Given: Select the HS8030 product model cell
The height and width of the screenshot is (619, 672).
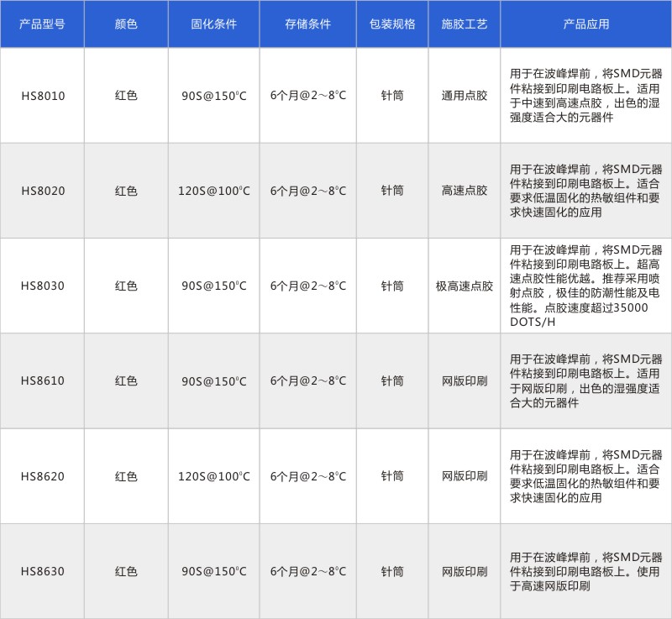Looking at the screenshot, I should (x=42, y=286).
